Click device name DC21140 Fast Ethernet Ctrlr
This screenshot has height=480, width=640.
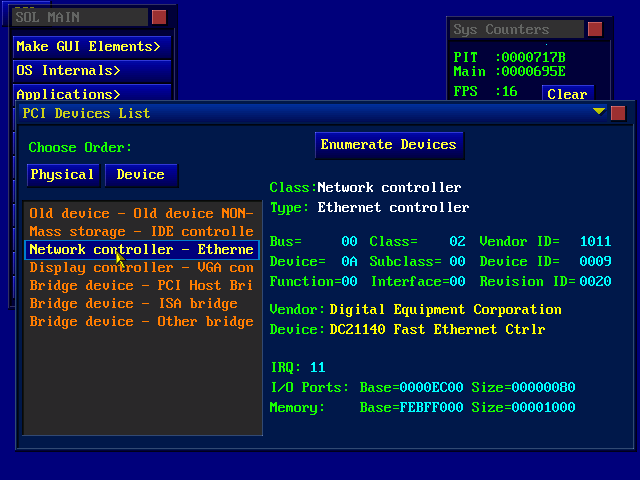point(437,329)
